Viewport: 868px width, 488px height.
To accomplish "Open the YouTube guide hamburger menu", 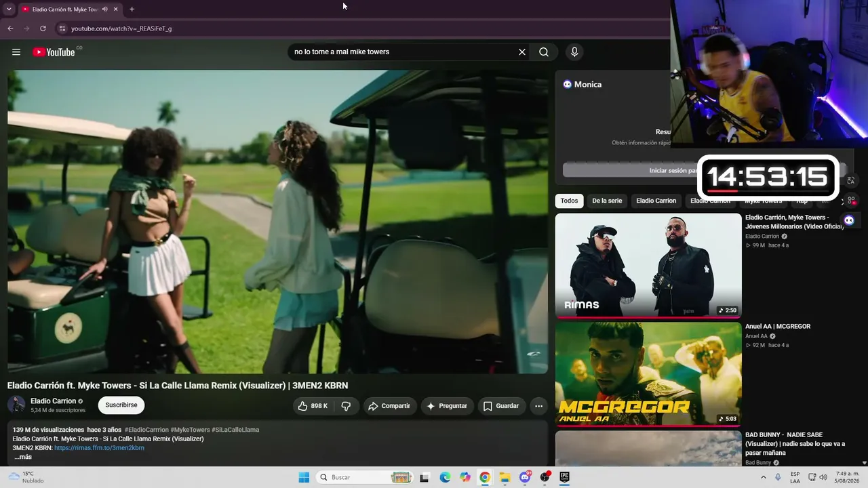I will click(16, 52).
